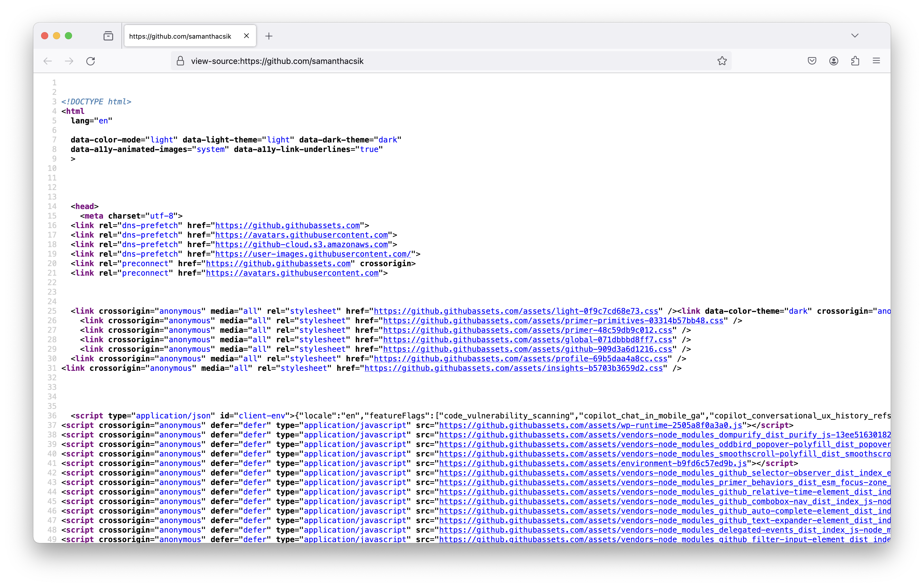Viewport: 924px width, 587px height.
Task: Click the back navigation arrow
Action: (x=48, y=61)
